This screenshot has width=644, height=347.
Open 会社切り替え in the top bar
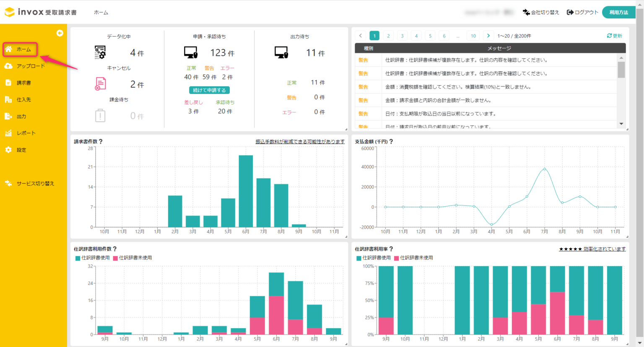click(x=541, y=12)
